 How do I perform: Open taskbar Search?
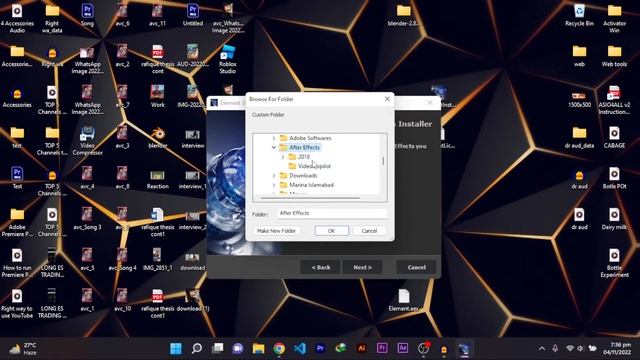click(197, 349)
